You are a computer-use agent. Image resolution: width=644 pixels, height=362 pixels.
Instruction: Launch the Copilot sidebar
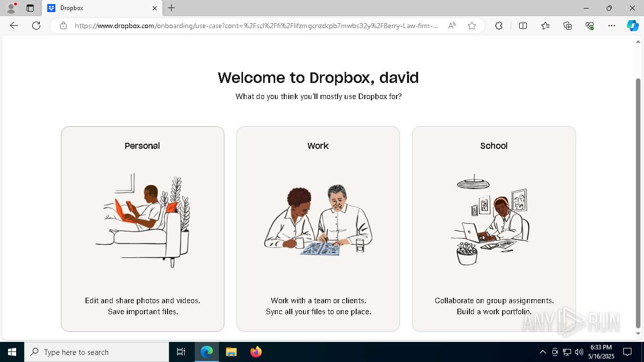pyautogui.click(x=632, y=26)
